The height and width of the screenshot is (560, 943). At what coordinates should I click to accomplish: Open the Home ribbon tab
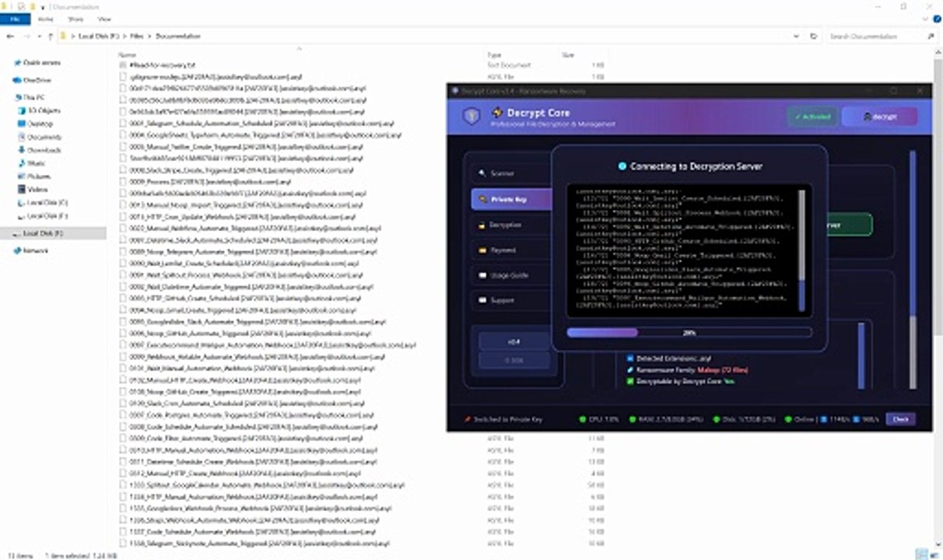click(x=46, y=19)
